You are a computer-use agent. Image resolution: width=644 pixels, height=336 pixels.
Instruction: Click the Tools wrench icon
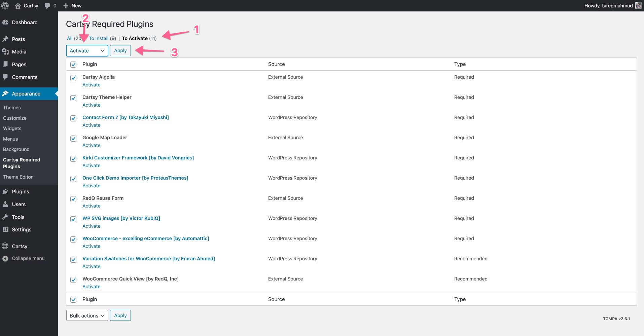pos(5,217)
